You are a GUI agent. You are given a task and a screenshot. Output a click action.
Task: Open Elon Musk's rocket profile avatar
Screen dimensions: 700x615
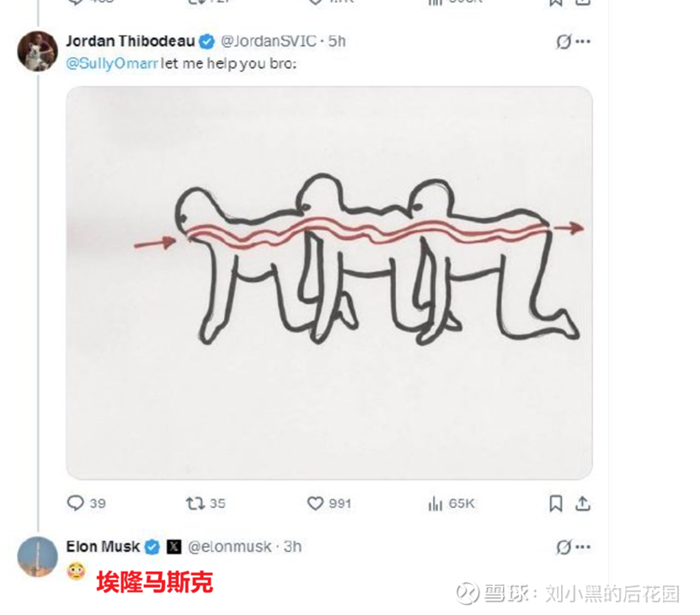[x=38, y=557]
